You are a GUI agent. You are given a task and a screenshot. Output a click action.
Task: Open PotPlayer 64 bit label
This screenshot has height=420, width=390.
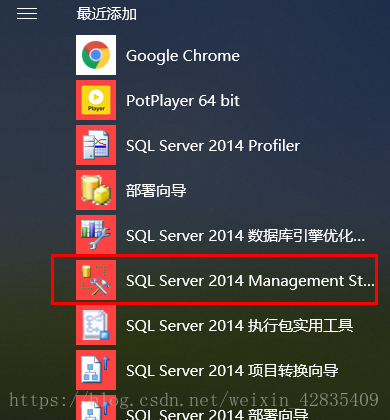tap(183, 101)
